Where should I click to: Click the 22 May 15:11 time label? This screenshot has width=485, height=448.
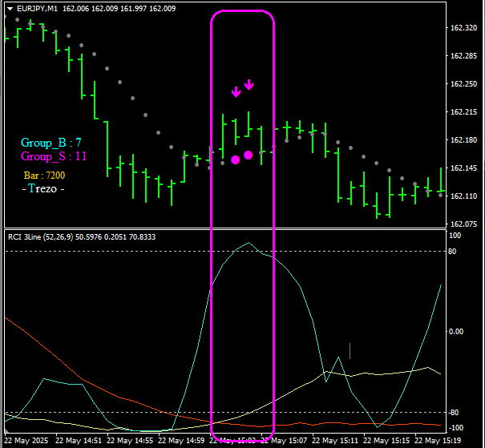(x=336, y=440)
